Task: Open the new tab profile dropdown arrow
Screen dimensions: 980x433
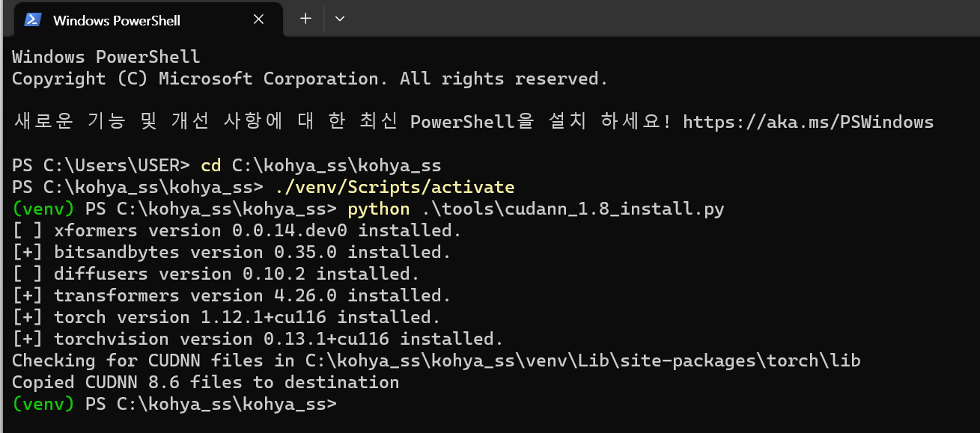Action: tap(340, 19)
